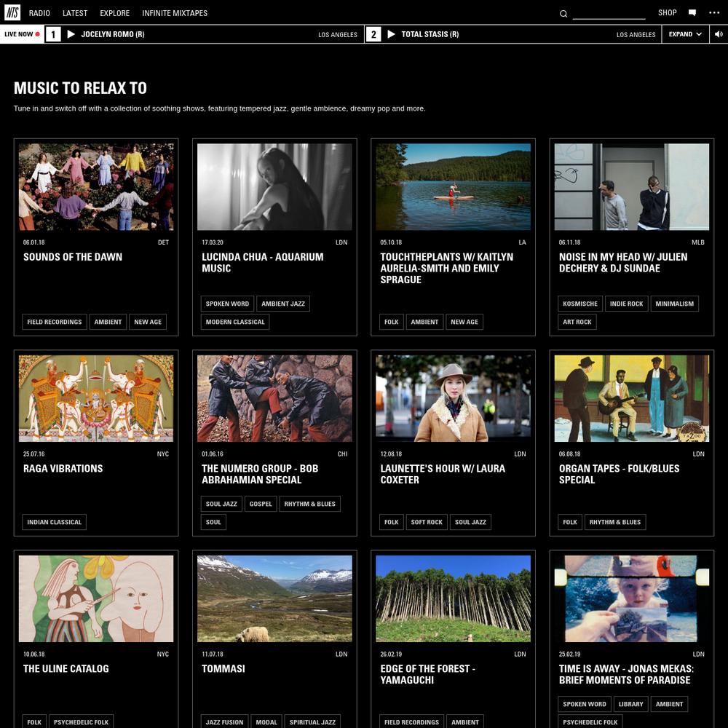Open Tommasi mountain thumbnail
The width and height of the screenshot is (728, 728).
point(274,598)
